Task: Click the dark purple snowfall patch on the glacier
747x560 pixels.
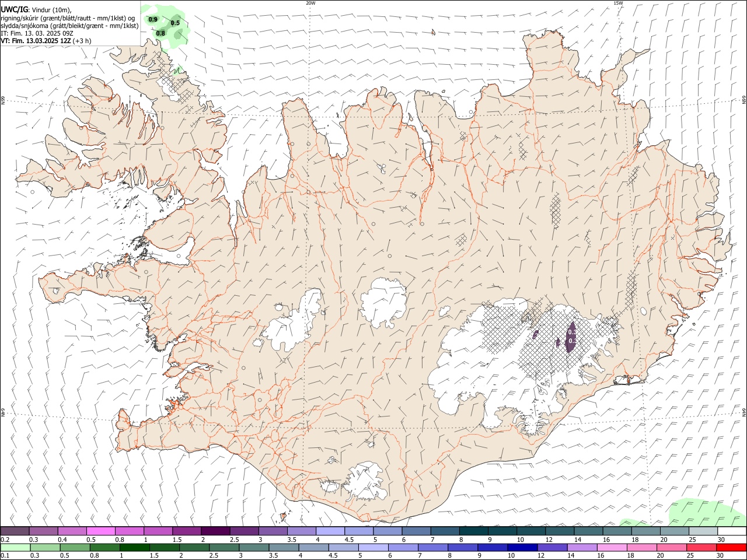Action: pos(571,337)
